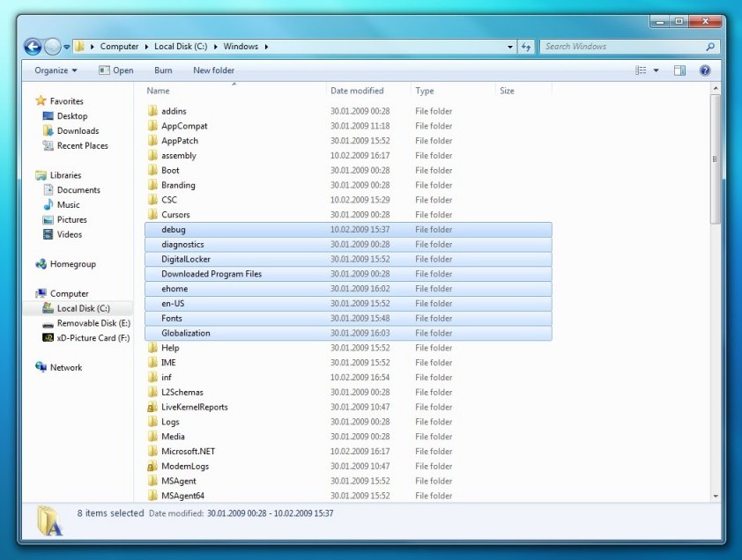The image size is (742, 560).
Task: Click into the Search Windows field
Action: 629,47
